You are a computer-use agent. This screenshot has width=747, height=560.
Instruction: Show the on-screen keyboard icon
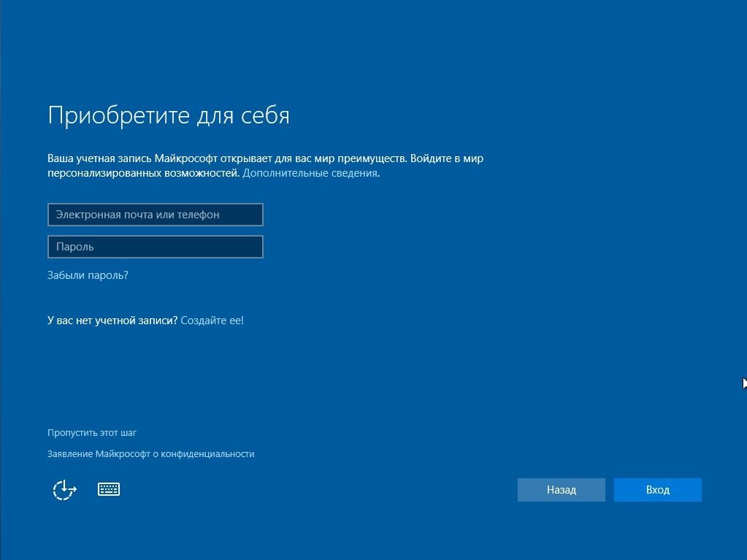tap(109, 489)
